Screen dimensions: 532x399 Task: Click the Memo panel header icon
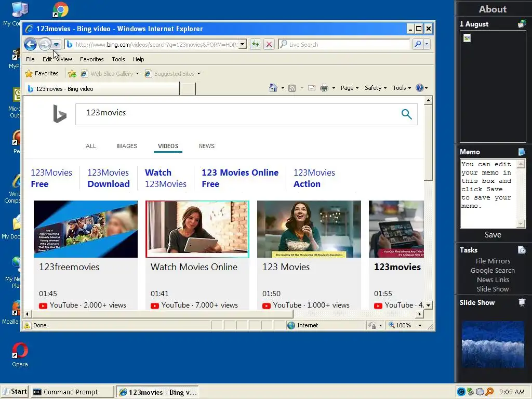[x=522, y=152]
